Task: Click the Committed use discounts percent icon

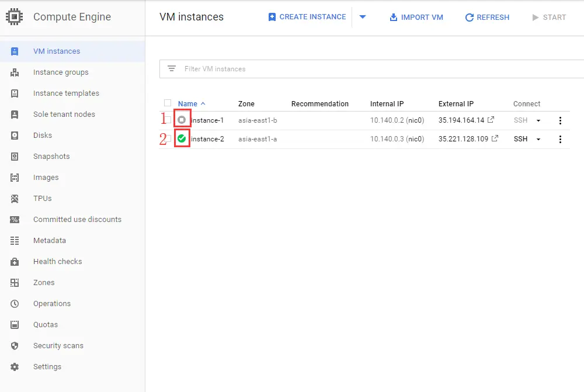Action: click(15, 220)
